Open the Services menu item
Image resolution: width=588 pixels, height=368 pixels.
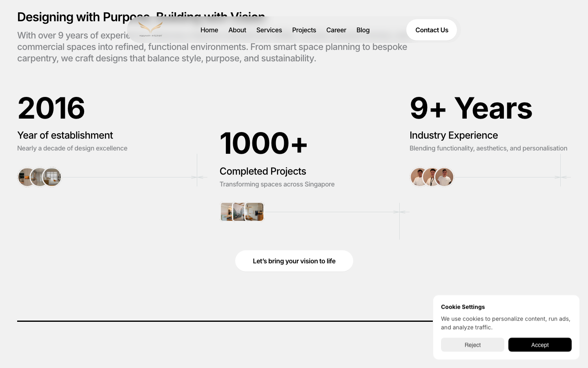[x=269, y=30]
